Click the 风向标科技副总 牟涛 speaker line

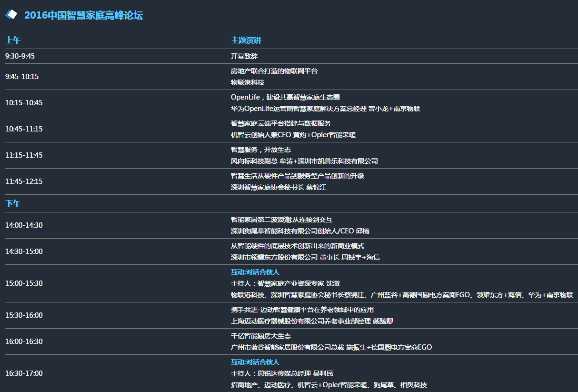pos(304,161)
